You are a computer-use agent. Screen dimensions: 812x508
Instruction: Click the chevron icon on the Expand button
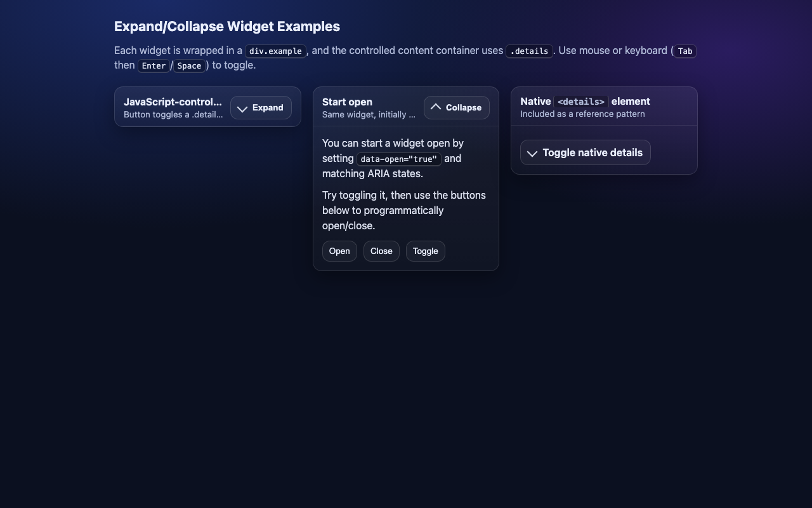tap(242, 108)
